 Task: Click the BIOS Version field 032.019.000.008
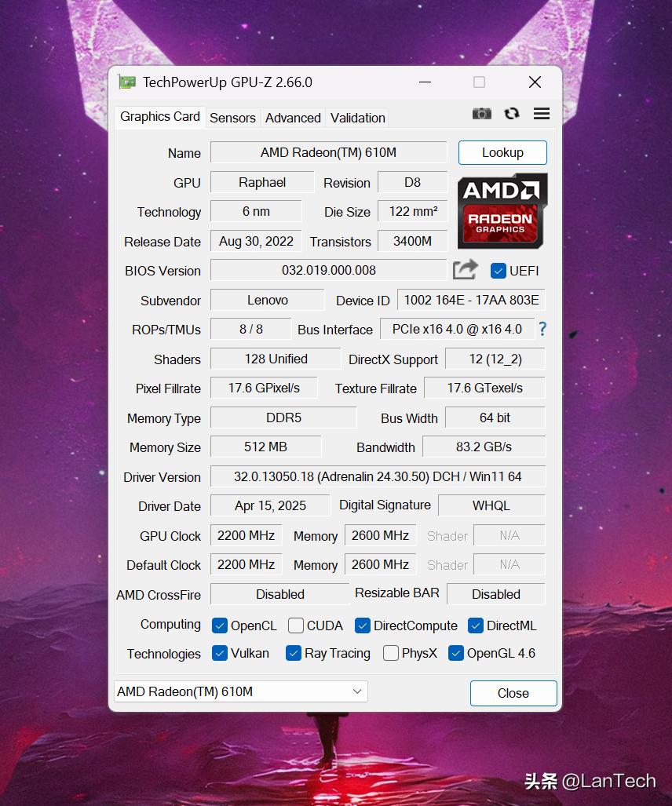[329, 271]
